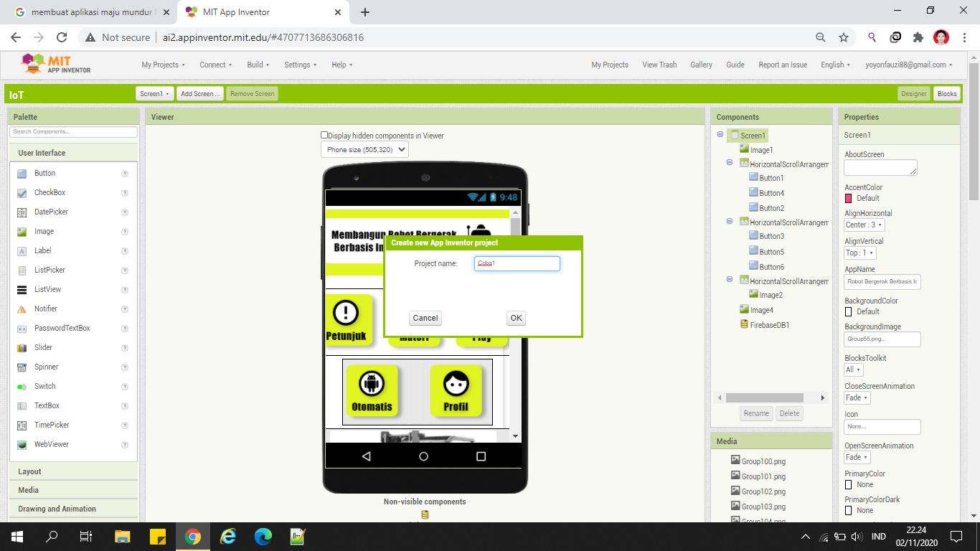Select the Image palette component icon
The width and height of the screenshot is (980, 551).
tap(22, 232)
